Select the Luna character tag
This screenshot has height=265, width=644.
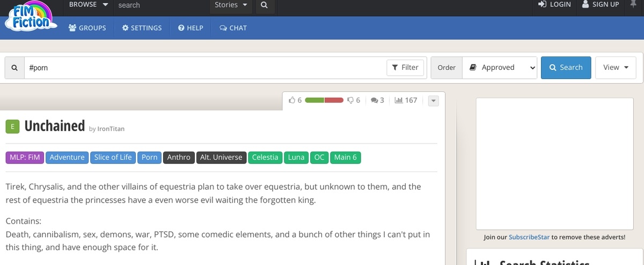point(296,157)
